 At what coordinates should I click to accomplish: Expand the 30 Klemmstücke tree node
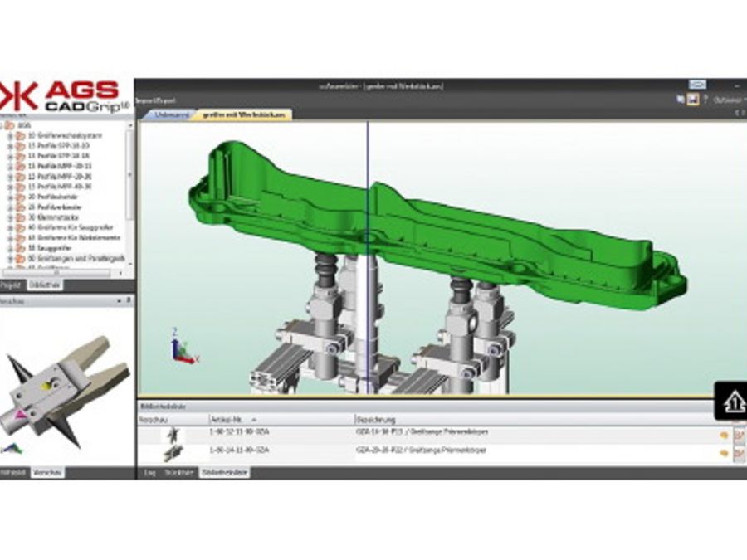point(10,217)
